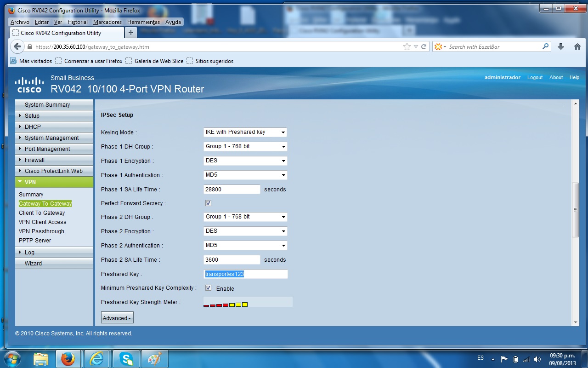Go to the Firefox home page icon
The width and height of the screenshot is (588, 368).
577,46
